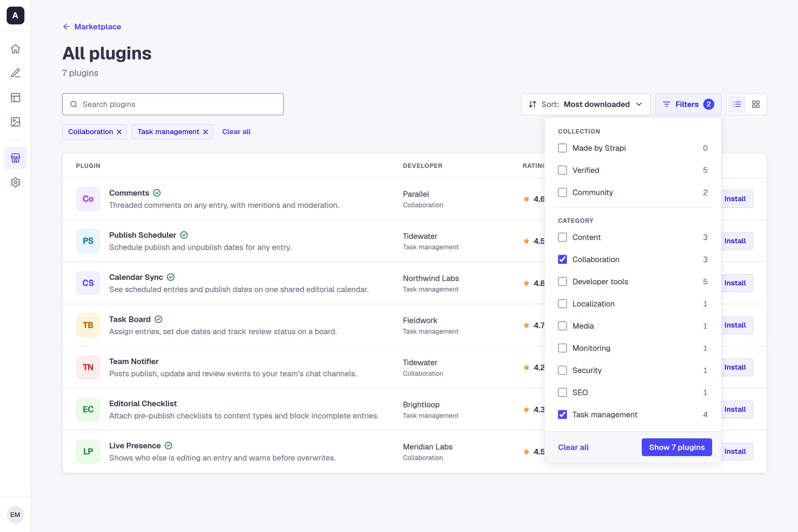The width and height of the screenshot is (798, 532).
Task: Click Show 7 plugins button
Action: pos(677,447)
